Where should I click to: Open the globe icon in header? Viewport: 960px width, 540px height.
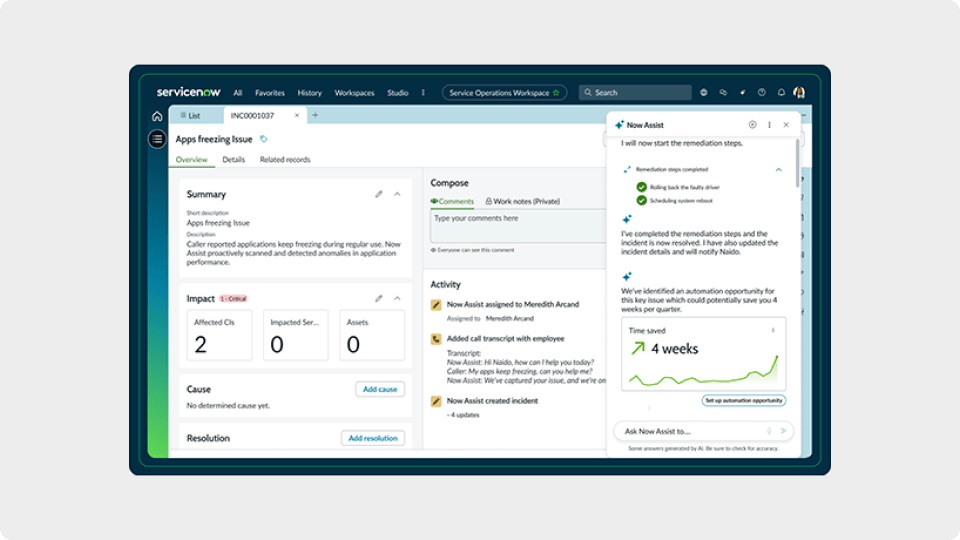pos(704,93)
